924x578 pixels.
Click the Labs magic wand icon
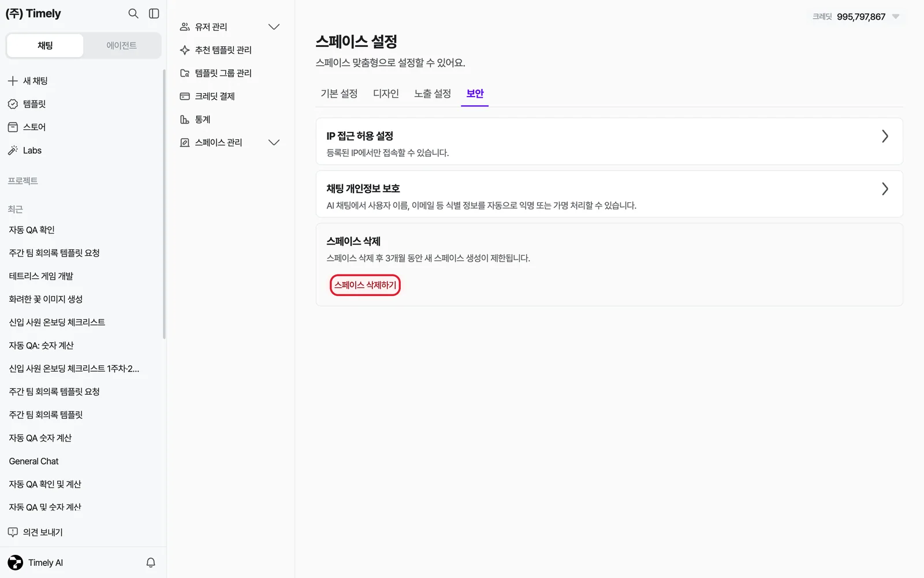tap(13, 150)
